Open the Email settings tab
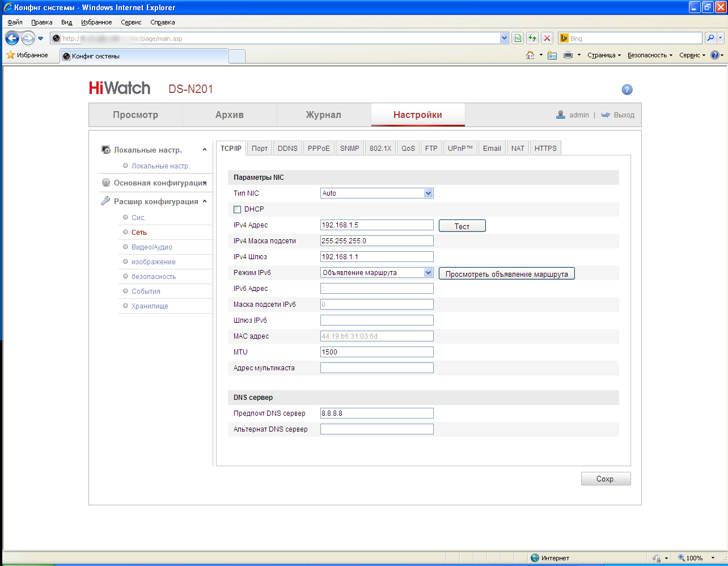The width and height of the screenshot is (728, 566). point(492,148)
